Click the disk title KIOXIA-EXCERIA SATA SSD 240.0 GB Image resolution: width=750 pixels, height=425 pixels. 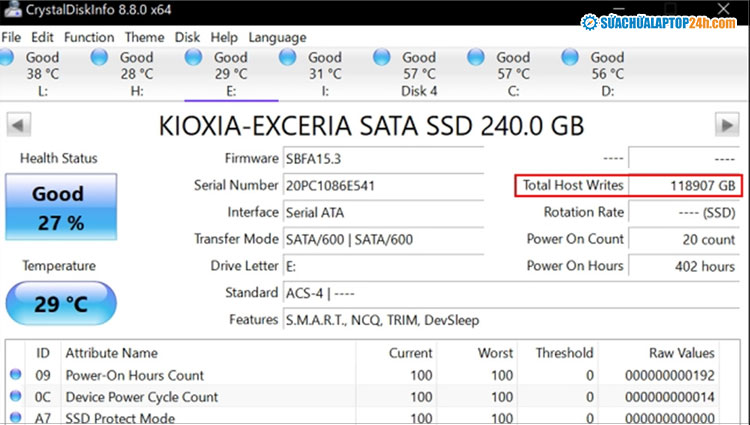[x=371, y=126]
